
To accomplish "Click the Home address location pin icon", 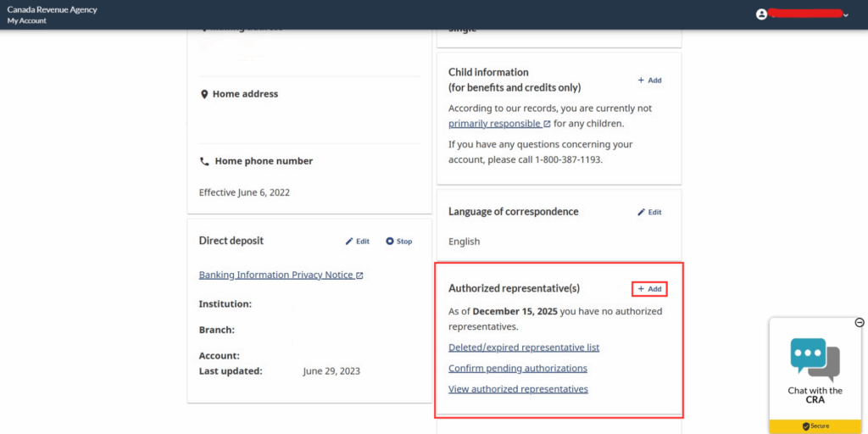I will pos(204,94).
